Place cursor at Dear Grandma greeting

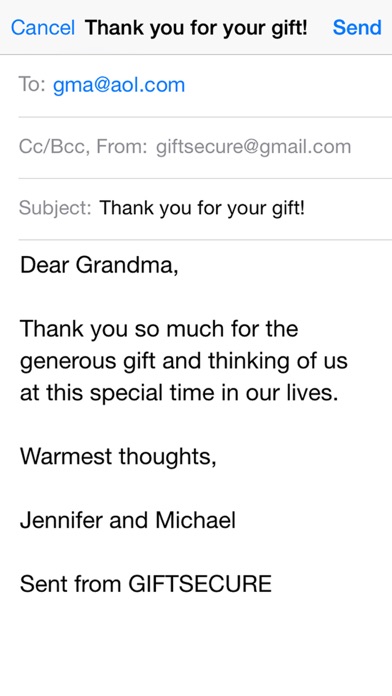(99, 266)
